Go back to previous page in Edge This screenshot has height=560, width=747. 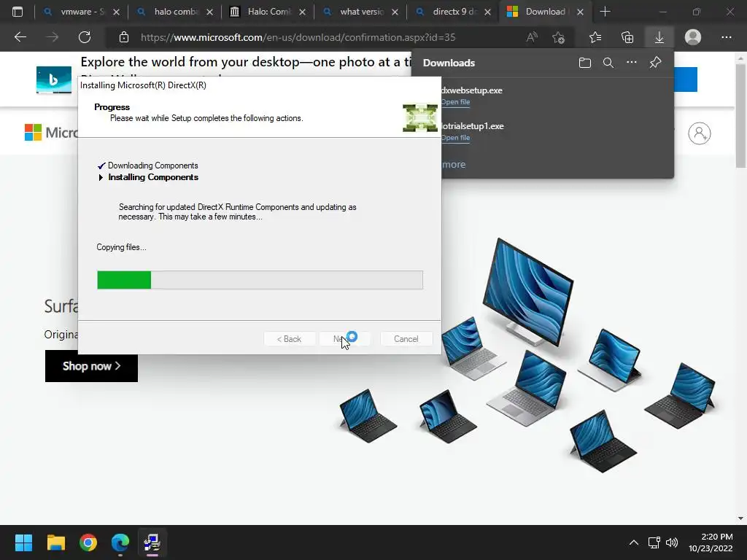coord(20,37)
